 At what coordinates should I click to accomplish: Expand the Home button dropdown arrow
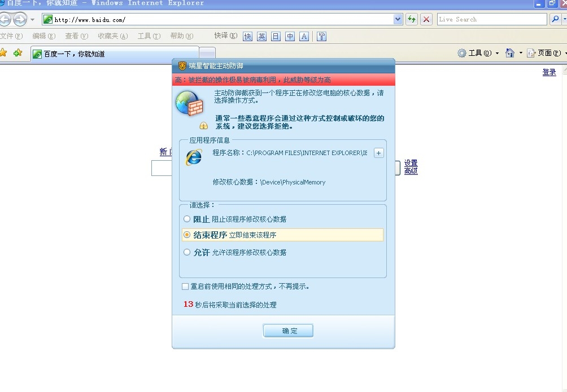(521, 53)
